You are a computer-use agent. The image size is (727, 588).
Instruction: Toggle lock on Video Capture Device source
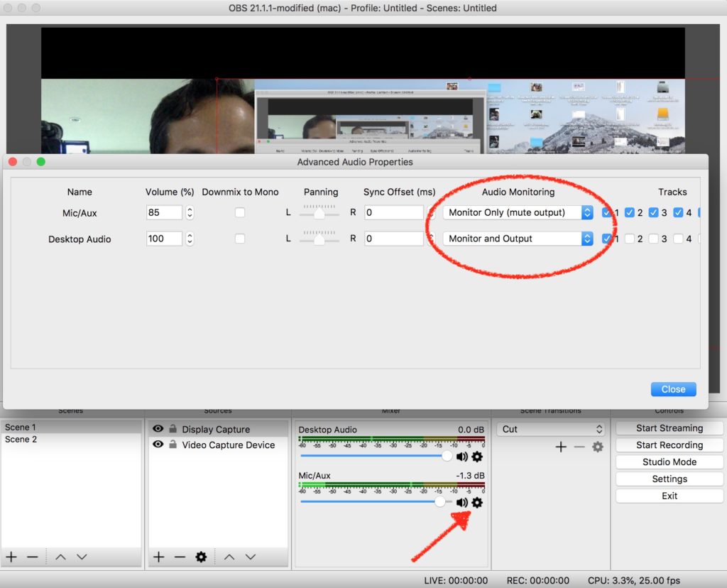(x=173, y=445)
